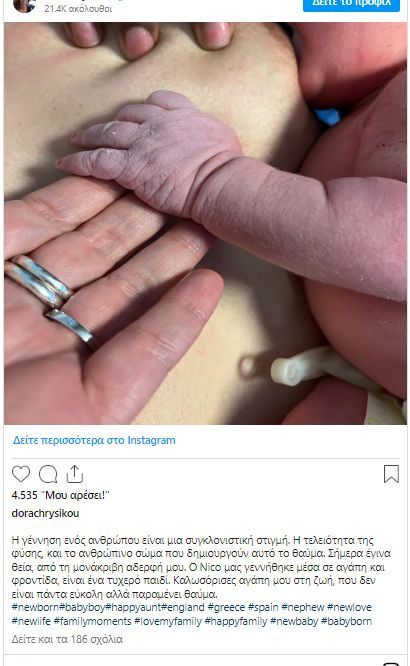Open the #happyfamily hashtag
Screen dimensions: 410x666
(x=236, y=621)
